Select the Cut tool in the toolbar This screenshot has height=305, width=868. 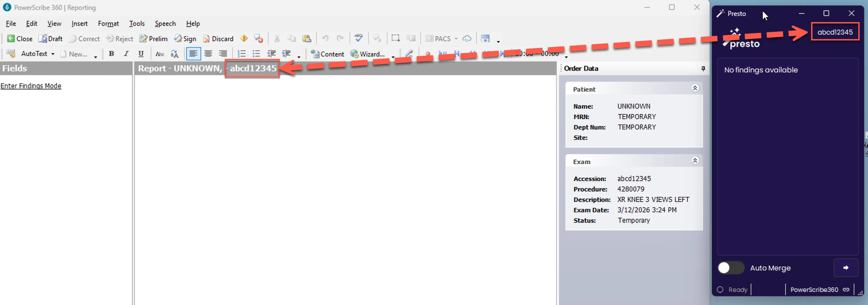point(277,38)
